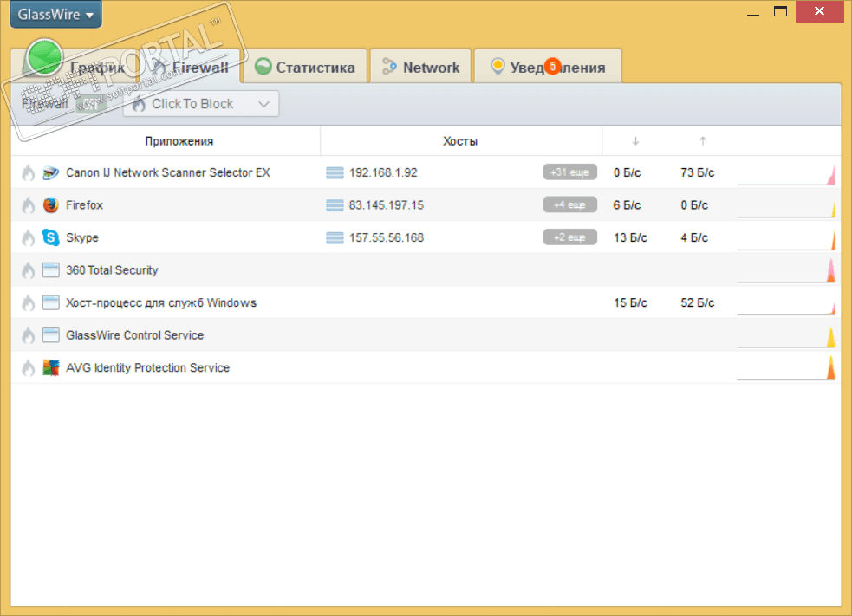852x616 pixels.
Task: Click the Network tab nodes icon
Action: coord(389,66)
